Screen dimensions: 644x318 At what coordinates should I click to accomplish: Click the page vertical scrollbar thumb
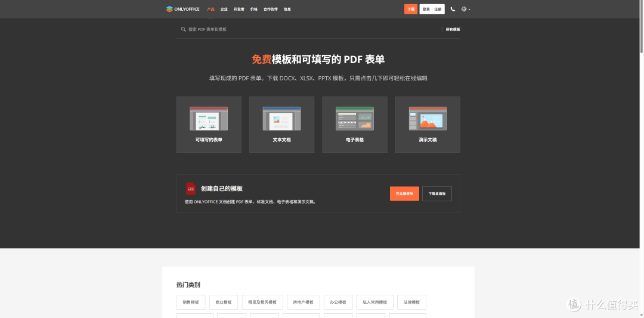642,27
